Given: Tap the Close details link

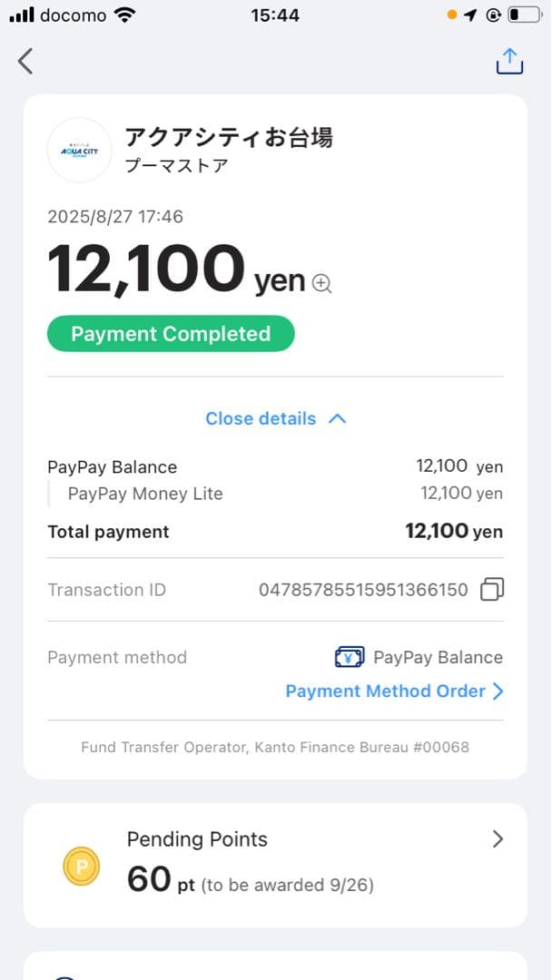Looking at the screenshot, I should click(x=261, y=418).
